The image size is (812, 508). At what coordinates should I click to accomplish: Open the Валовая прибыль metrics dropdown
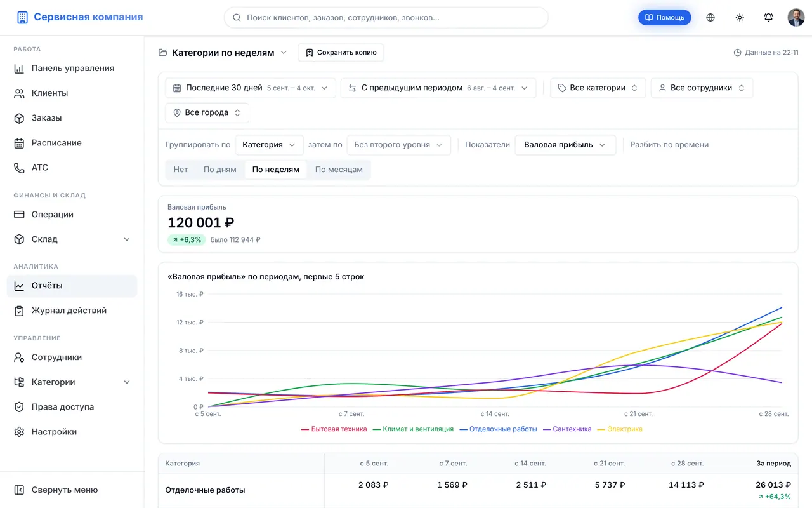[x=565, y=145]
